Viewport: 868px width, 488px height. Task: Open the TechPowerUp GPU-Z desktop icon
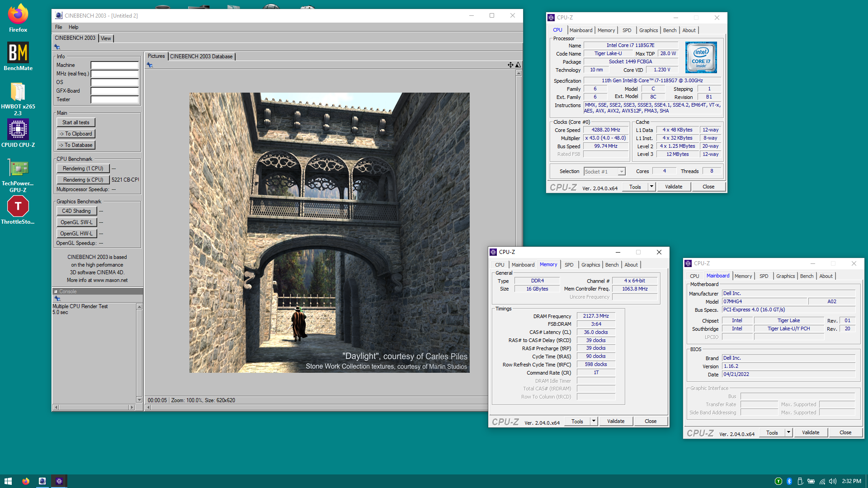click(x=18, y=175)
